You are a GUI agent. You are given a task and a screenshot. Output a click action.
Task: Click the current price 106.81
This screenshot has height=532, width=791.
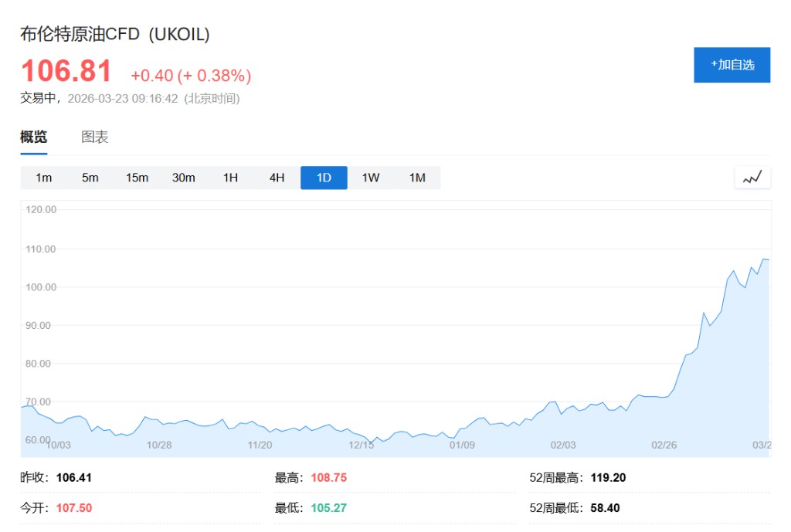pos(66,72)
